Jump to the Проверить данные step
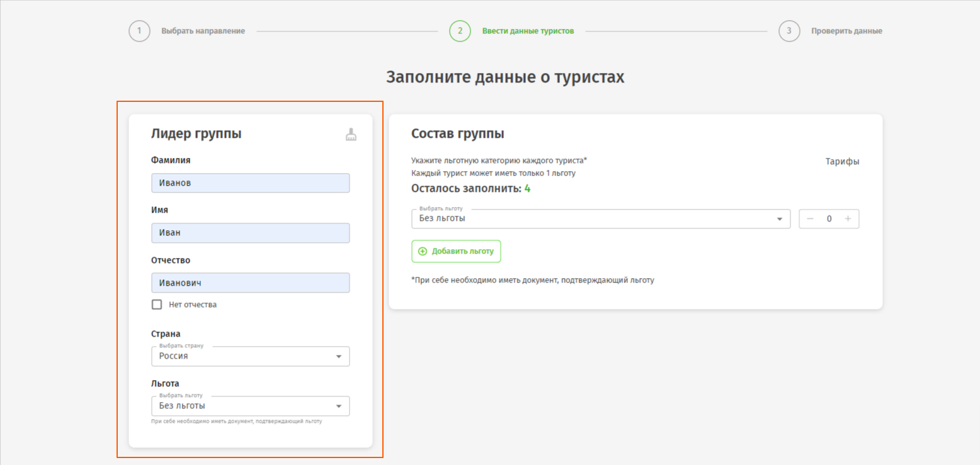Image resolution: width=980 pixels, height=465 pixels. tap(846, 31)
